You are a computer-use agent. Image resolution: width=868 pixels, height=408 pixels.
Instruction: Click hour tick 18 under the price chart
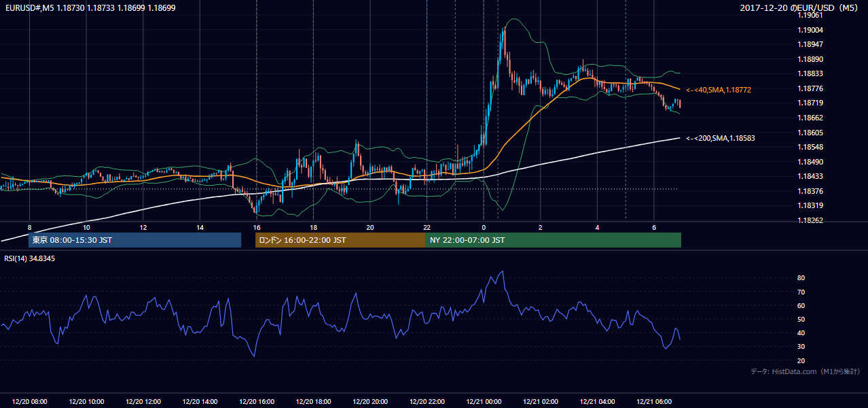(313, 227)
